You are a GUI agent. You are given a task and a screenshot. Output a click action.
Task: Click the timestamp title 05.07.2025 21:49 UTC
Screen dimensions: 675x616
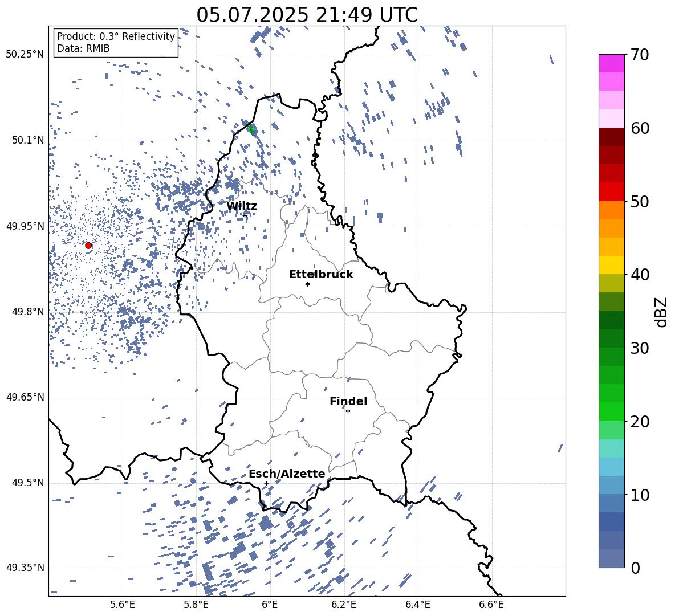point(307,15)
